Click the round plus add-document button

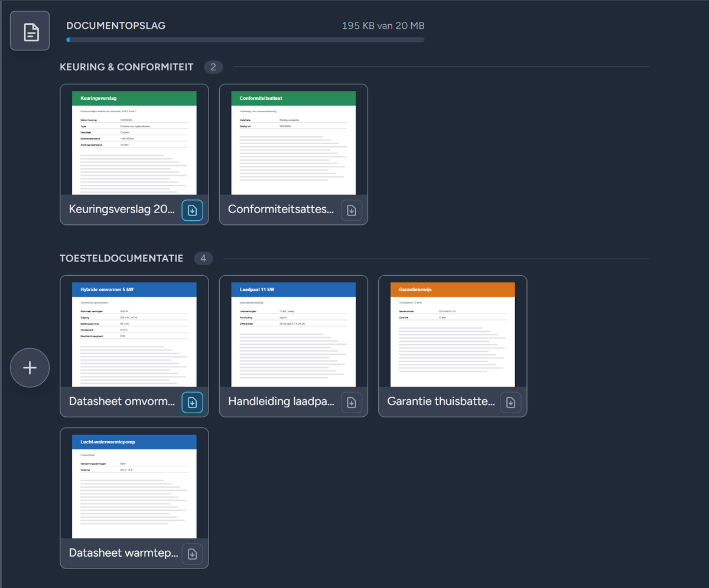[x=30, y=368]
